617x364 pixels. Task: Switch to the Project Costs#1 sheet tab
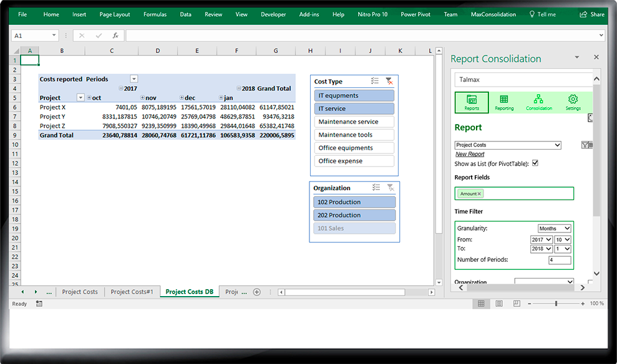pos(132,292)
